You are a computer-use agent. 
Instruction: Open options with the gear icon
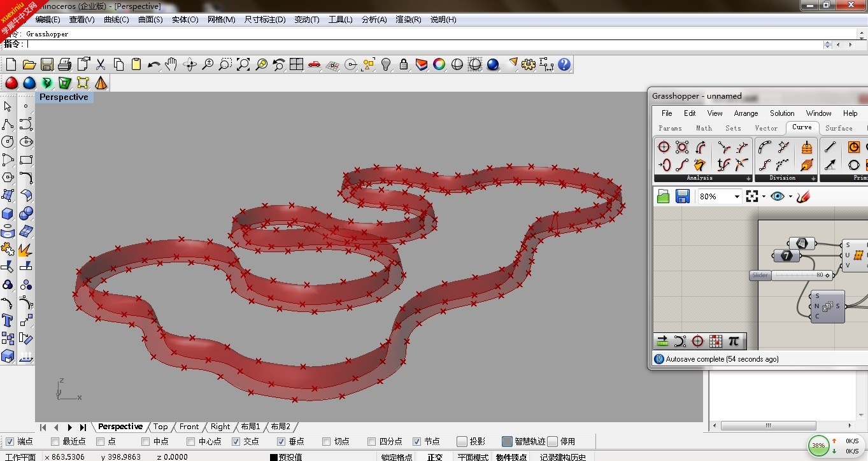click(x=529, y=64)
